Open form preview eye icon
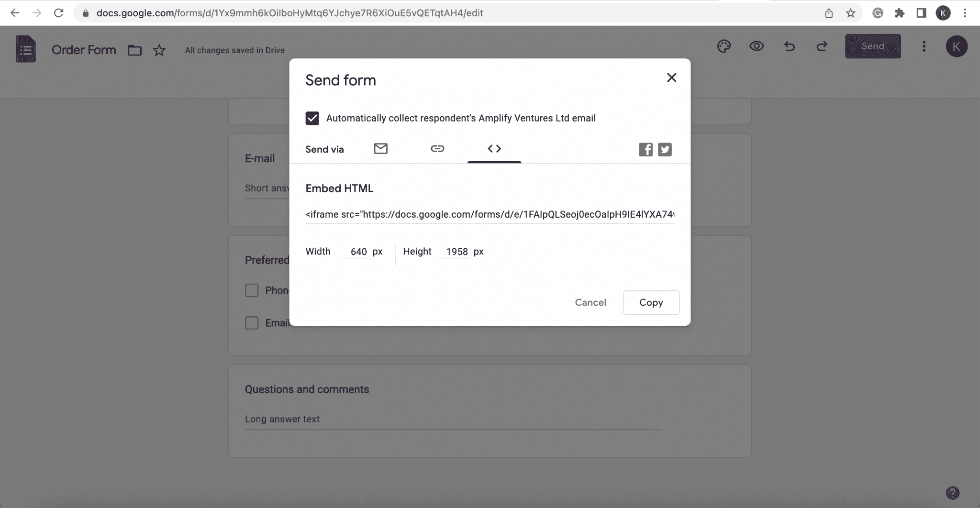This screenshot has height=508, width=980. (757, 46)
